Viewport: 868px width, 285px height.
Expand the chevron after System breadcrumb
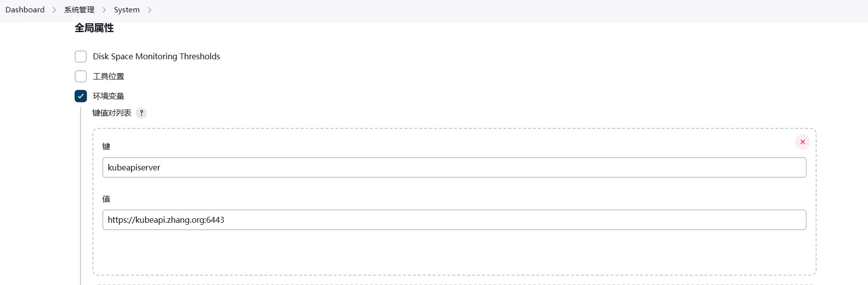(150, 10)
